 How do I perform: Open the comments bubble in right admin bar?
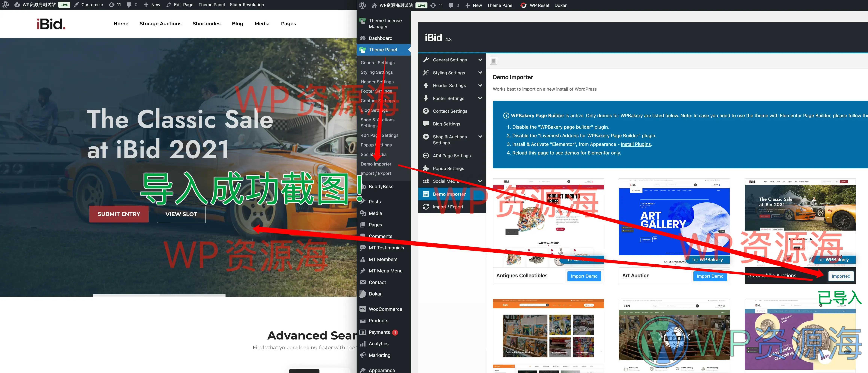point(451,5)
